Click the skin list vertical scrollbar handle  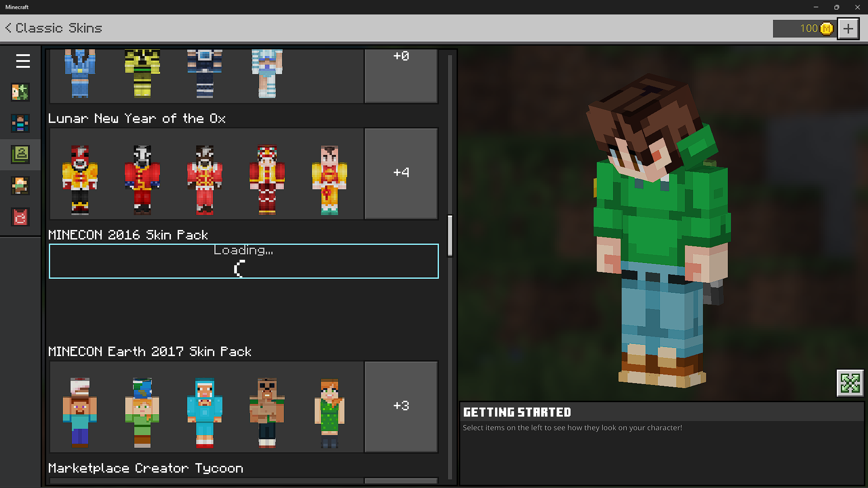450,236
